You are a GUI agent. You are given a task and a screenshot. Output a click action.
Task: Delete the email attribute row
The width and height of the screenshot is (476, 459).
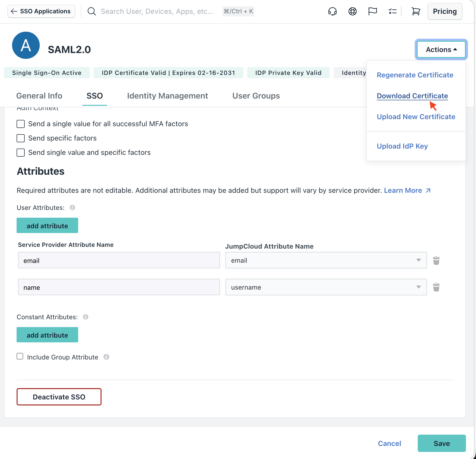coord(436,261)
